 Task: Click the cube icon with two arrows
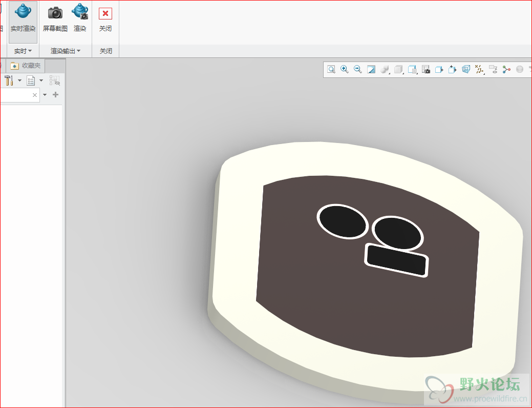453,70
